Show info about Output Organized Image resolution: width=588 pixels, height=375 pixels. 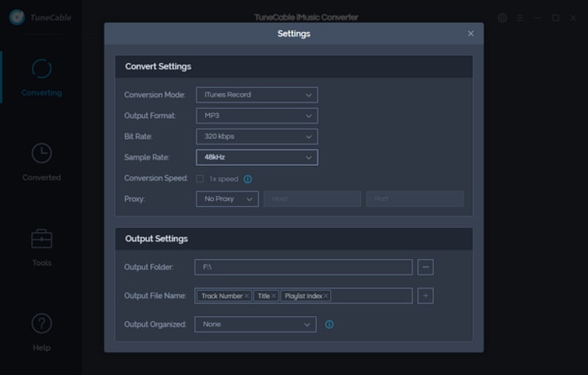[329, 324]
